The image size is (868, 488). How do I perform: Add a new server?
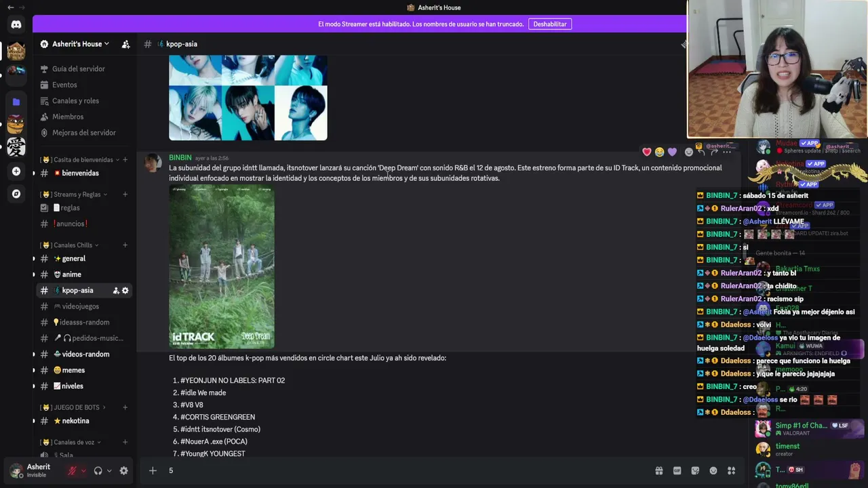(16, 171)
